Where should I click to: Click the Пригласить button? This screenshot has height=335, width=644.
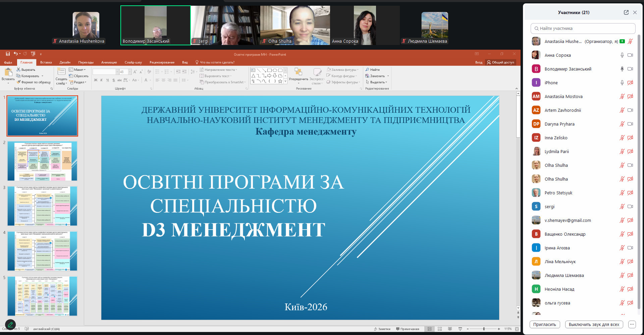[x=544, y=324]
